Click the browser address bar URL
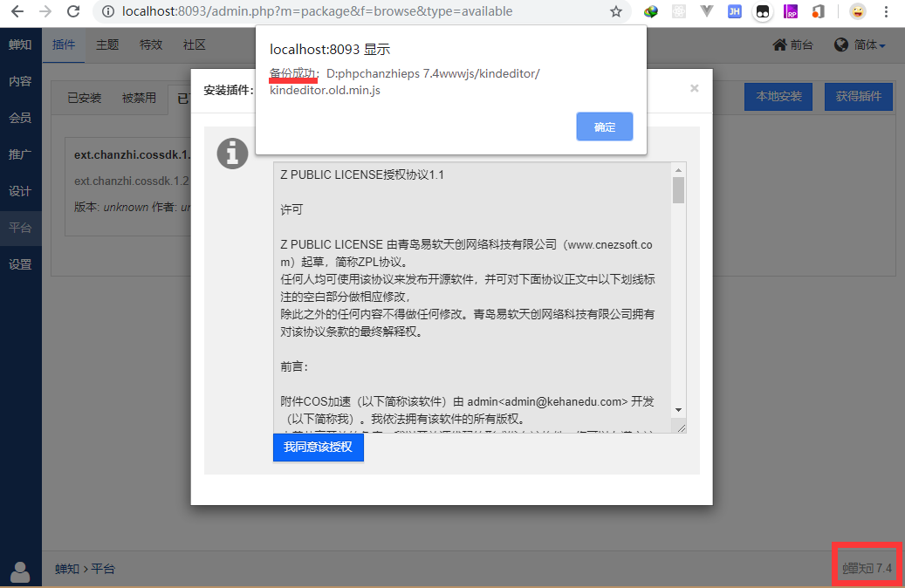 (318, 11)
